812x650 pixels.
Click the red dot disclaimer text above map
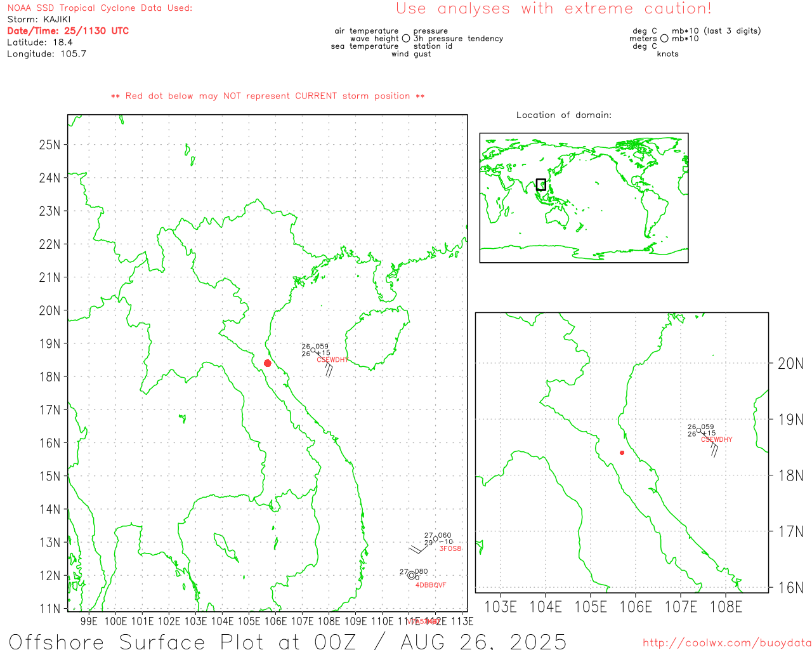[x=268, y=96]
